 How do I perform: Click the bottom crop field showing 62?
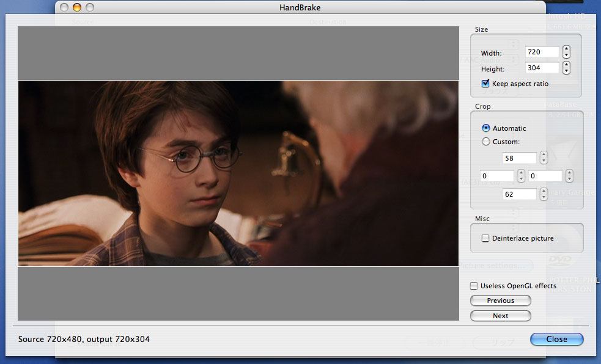click(x=519, y=194)
